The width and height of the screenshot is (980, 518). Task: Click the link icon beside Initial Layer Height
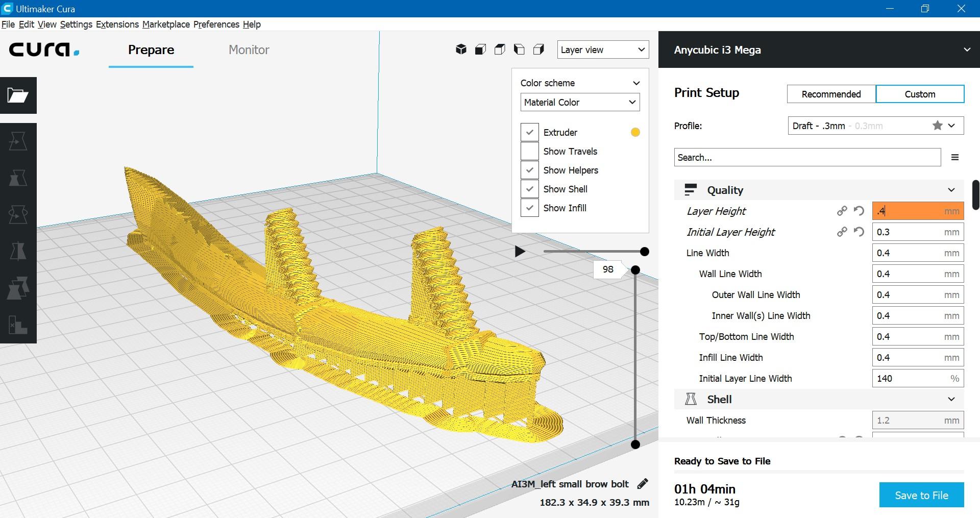click(x=842, y=232)
